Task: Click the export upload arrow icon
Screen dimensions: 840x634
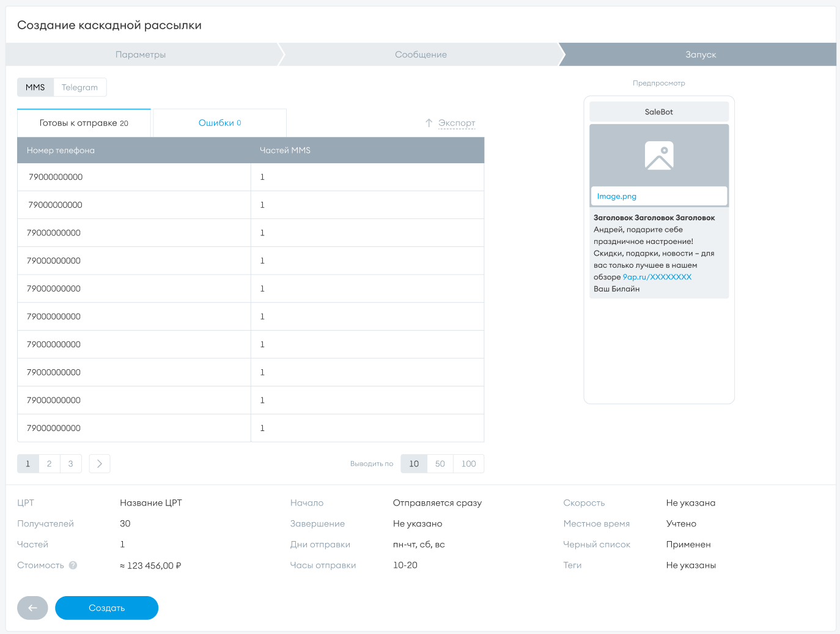Action: click(429, 123)
